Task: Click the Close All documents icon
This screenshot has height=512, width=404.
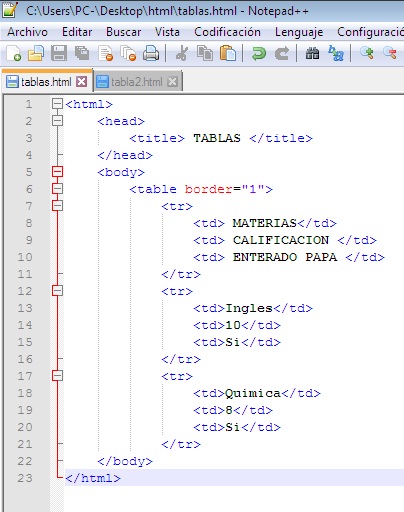Action: coord(128,53)
